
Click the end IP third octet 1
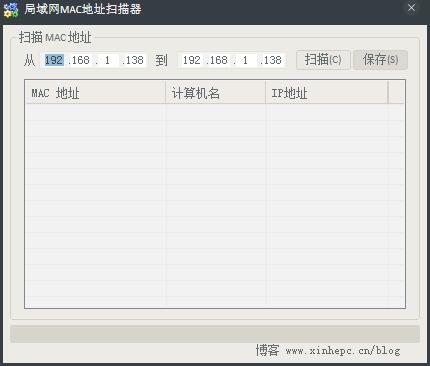(x=245, y=60)
